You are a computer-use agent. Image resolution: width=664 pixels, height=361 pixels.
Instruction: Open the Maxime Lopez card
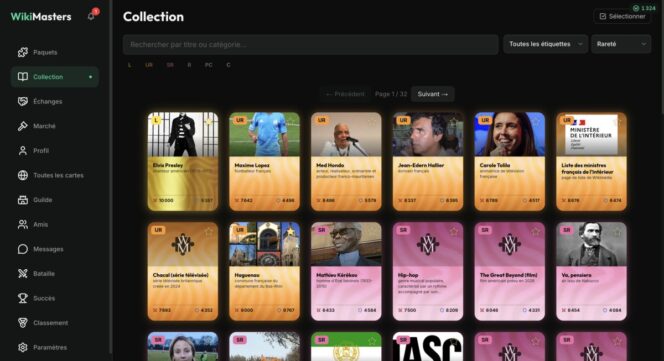[x=265, y=161]
